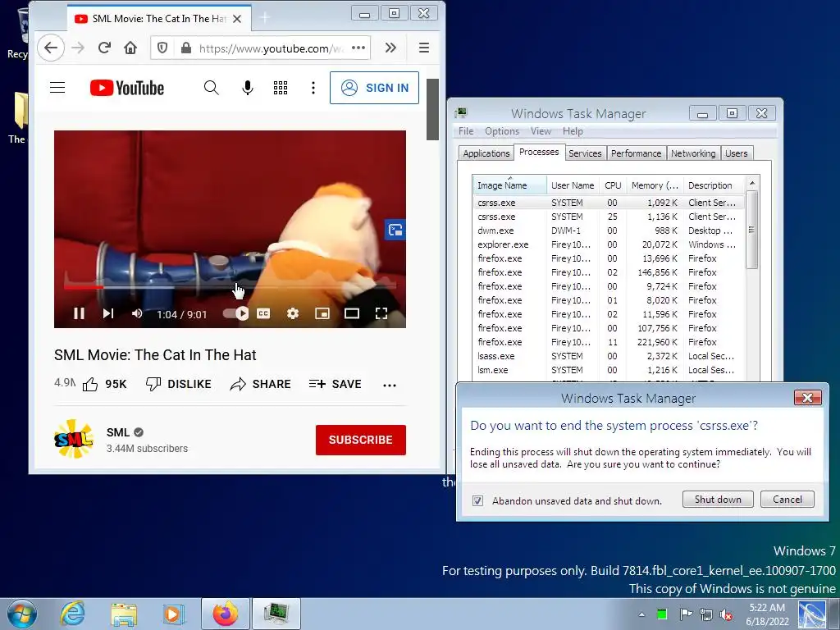The width and height of the screenshot is (840, 630).
Task: Toggle autoplay switch in player
Action: click(x=235, y=313)
